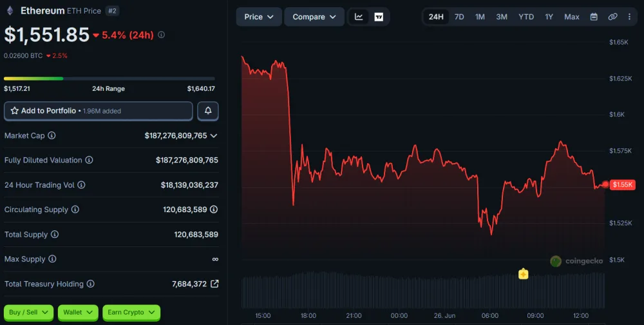Click red $1.55K current price label
Viewport: 644px width, 325px height.
(x=623, y=184)
